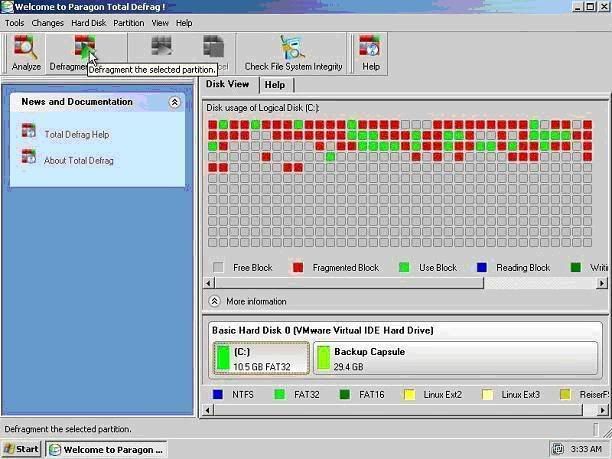Click the Paragon app icon in title bar
The width and height of the screenshot is (612, 459).
[7, 7]
